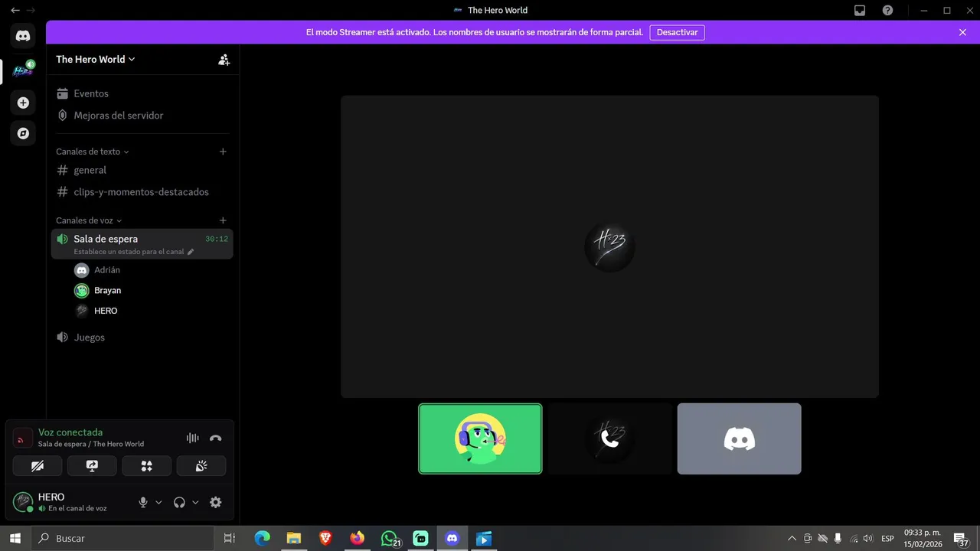
Task: Open the Wi-Fi network tray icon
Action: (x=854, y=538)
